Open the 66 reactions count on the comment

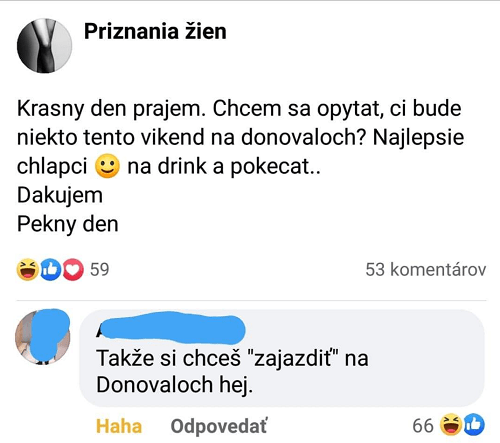coord(423,426)
